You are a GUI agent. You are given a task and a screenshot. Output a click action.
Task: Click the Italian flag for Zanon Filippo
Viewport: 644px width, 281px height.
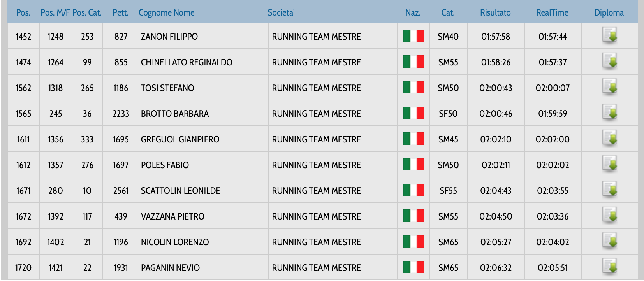pyautogui.click(x=413, y=36)
